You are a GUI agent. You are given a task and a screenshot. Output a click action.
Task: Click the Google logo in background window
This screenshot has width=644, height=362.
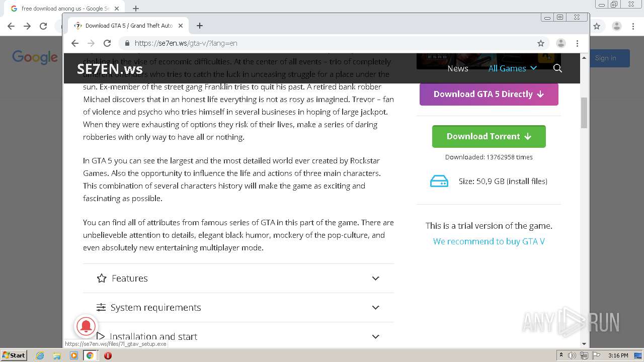coord(35,57)
